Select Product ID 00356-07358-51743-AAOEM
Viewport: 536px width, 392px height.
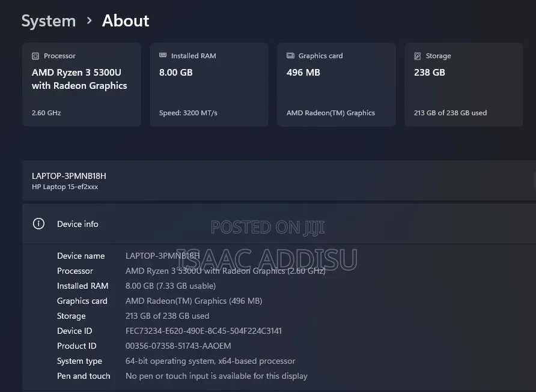tap(178, 346)
